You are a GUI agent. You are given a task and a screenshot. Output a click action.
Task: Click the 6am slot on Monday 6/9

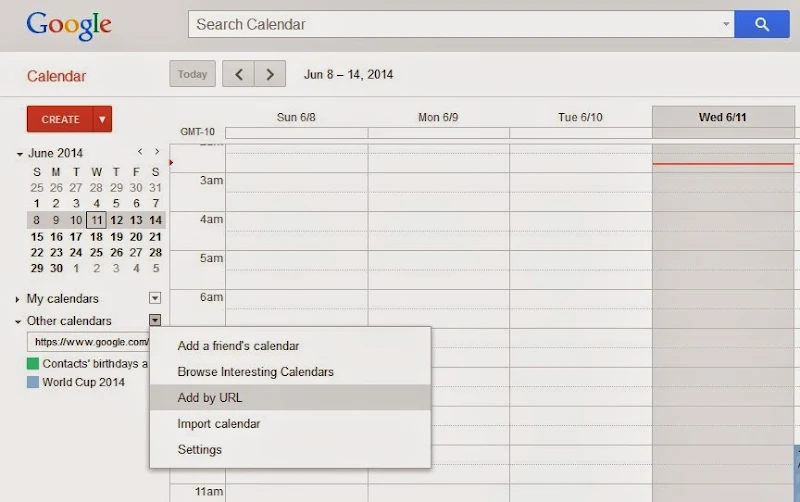tap(438, 309)
